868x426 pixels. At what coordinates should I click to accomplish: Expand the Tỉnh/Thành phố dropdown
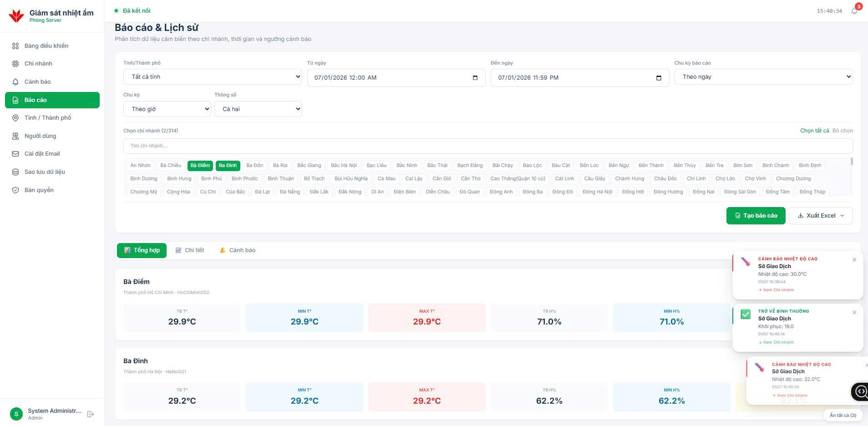click(213, 77)
